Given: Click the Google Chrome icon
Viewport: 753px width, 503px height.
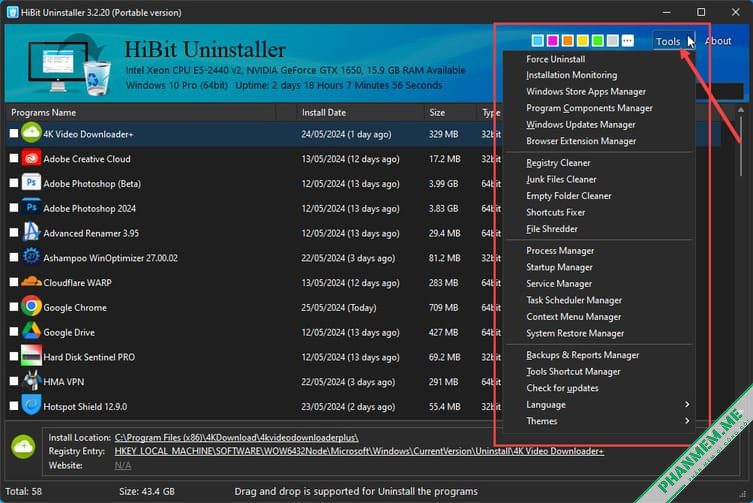Looking at the screenshot, I should pos(31,307).
